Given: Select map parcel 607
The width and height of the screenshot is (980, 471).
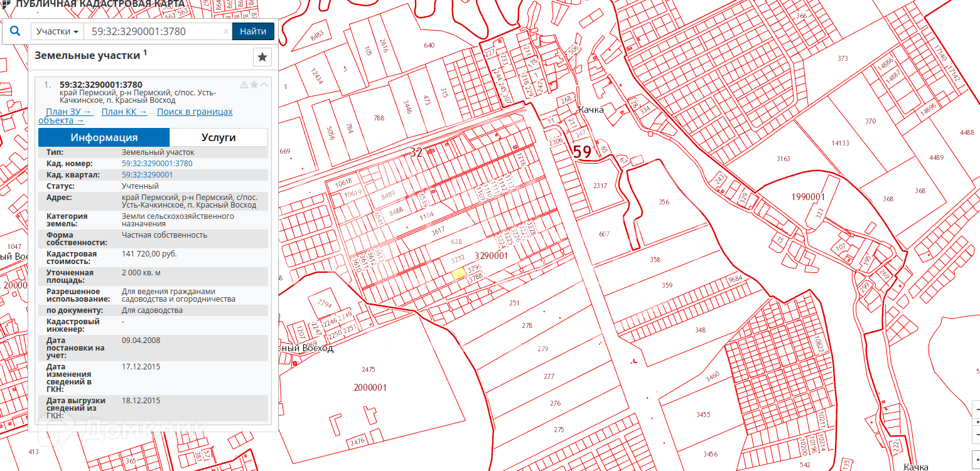Looking at the screenshot, I should 604,235.
